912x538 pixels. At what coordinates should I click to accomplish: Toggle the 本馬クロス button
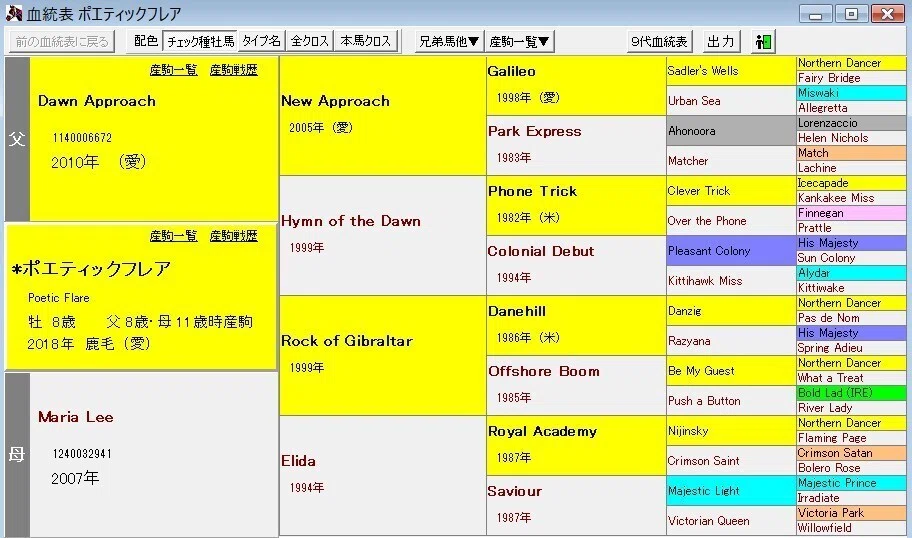(366, 41)
